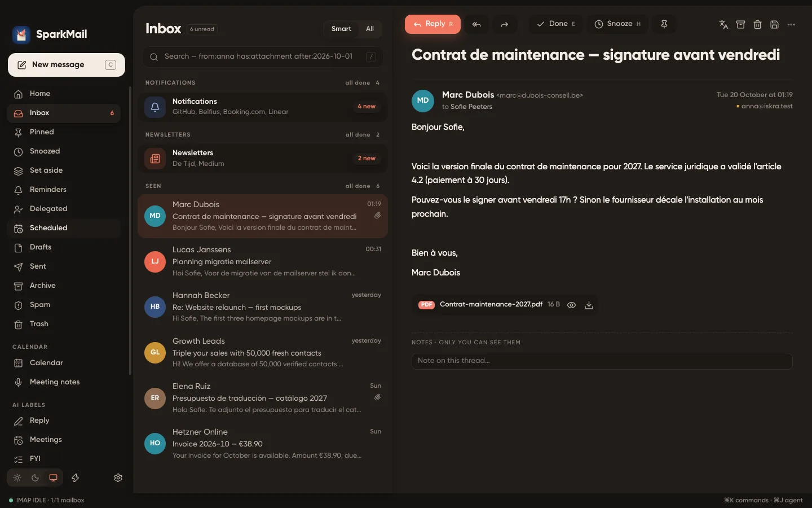
Task: Open the more options ellipsis menu
Action: [x=791, y=24]
